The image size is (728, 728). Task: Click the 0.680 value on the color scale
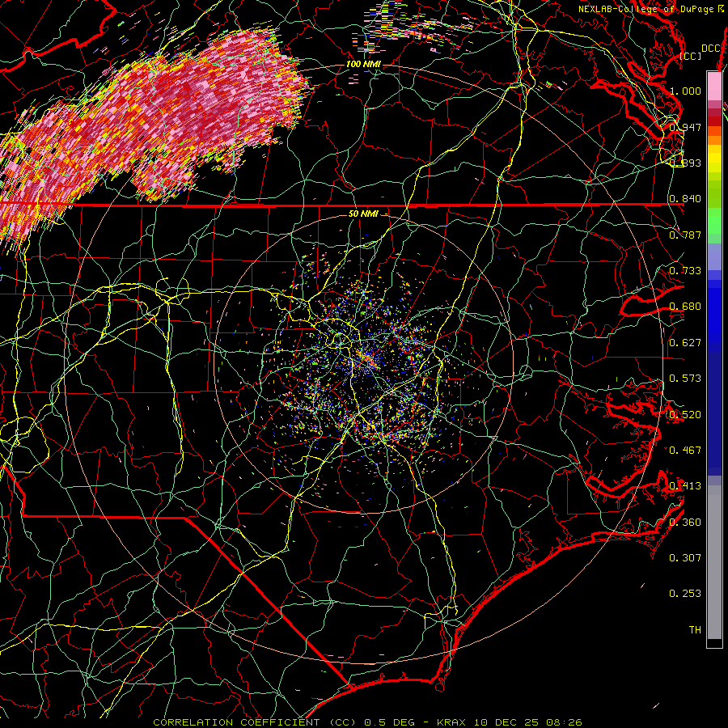[685, 307]
